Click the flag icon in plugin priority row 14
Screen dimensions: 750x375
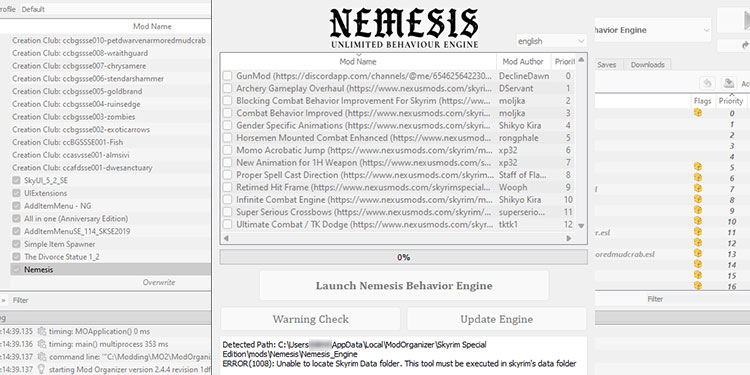(698, 264)
